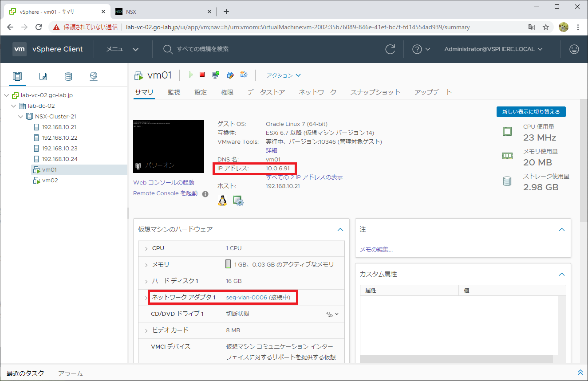The width and height of the screenshot is (588, 381).
Task: Click take snapshot icon in toolbar
Action: tap(244, 75)
